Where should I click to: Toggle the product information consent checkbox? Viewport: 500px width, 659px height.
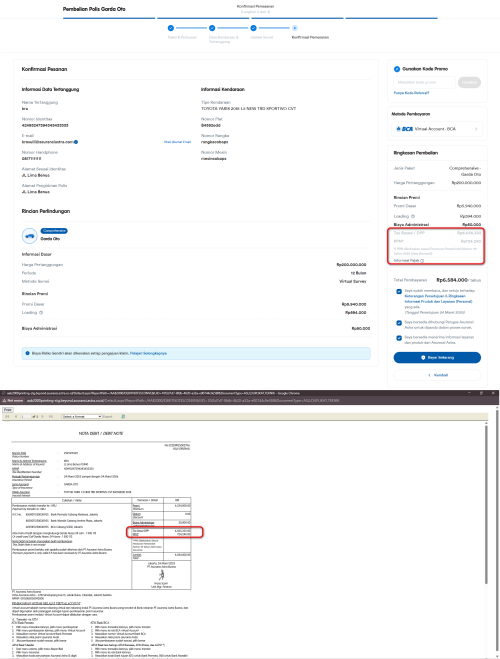point(399,338)
